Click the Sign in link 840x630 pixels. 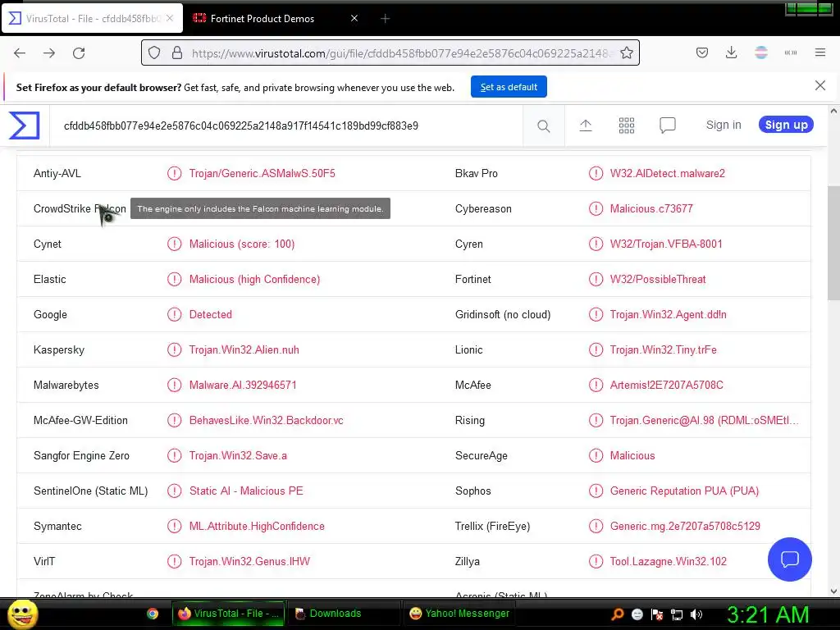(x=724, y=125)
